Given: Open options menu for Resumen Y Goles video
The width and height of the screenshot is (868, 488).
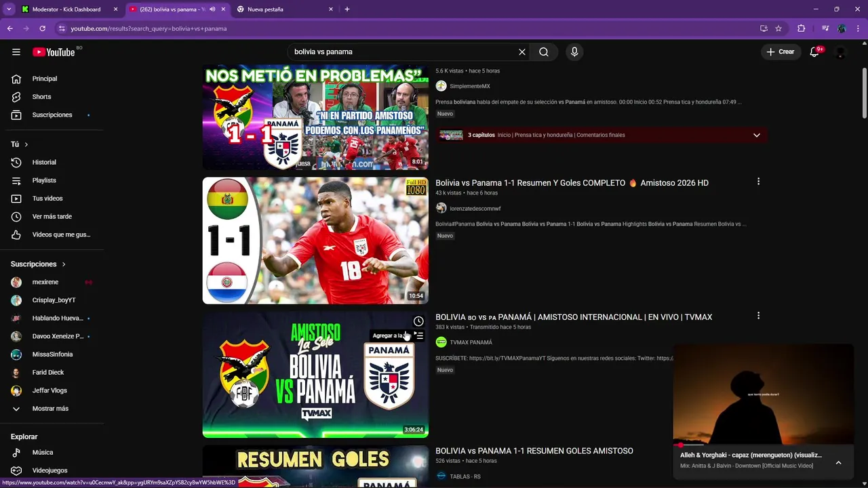Looking at the screenshot, I should [x=758, y=182].
